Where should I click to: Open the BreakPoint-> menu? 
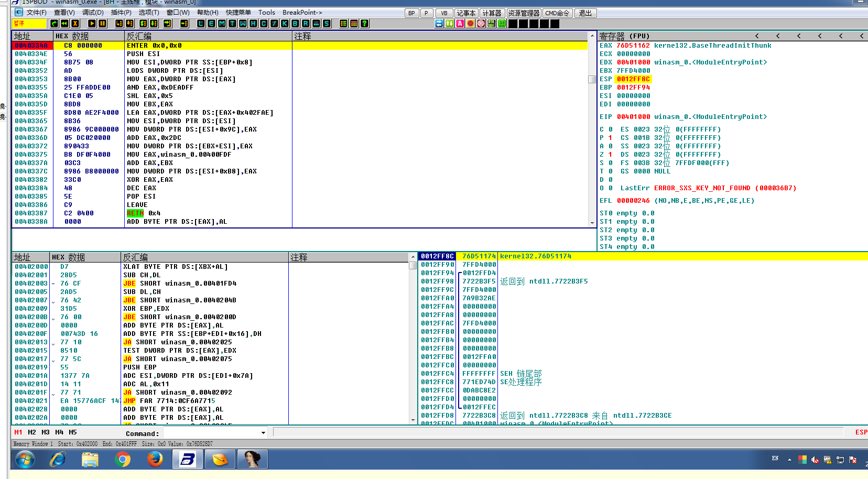(302, 13)
